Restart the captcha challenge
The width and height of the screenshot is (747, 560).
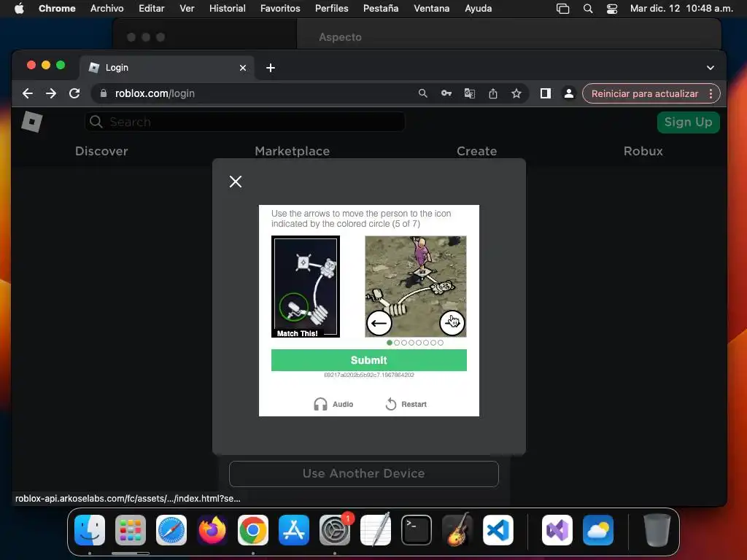click(x=406, y=404)
